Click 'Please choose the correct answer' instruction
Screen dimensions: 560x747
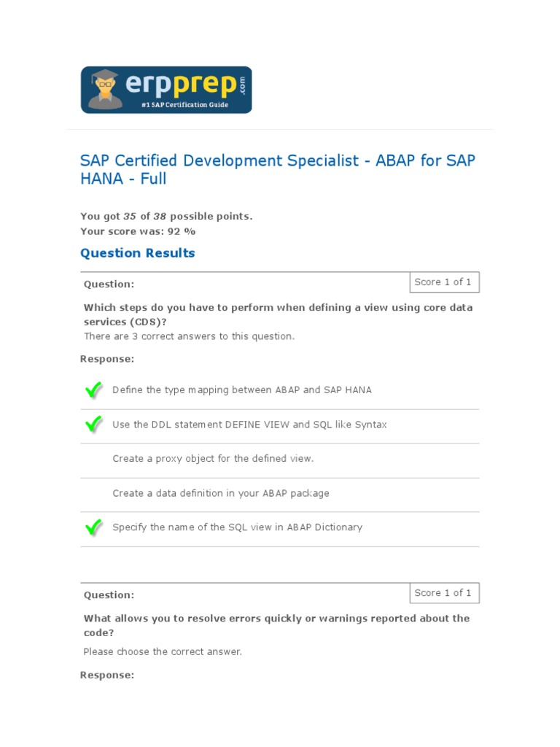coord(162,651)
